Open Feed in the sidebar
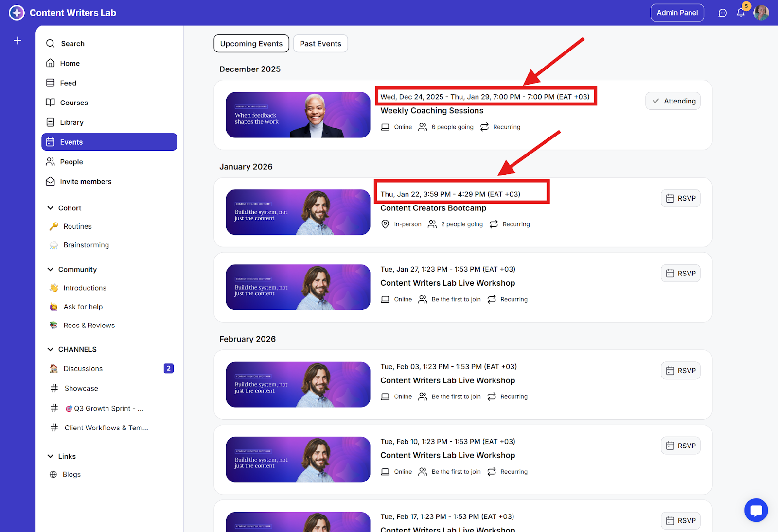Screen dimensions: 778x532 tap(109, 83)
